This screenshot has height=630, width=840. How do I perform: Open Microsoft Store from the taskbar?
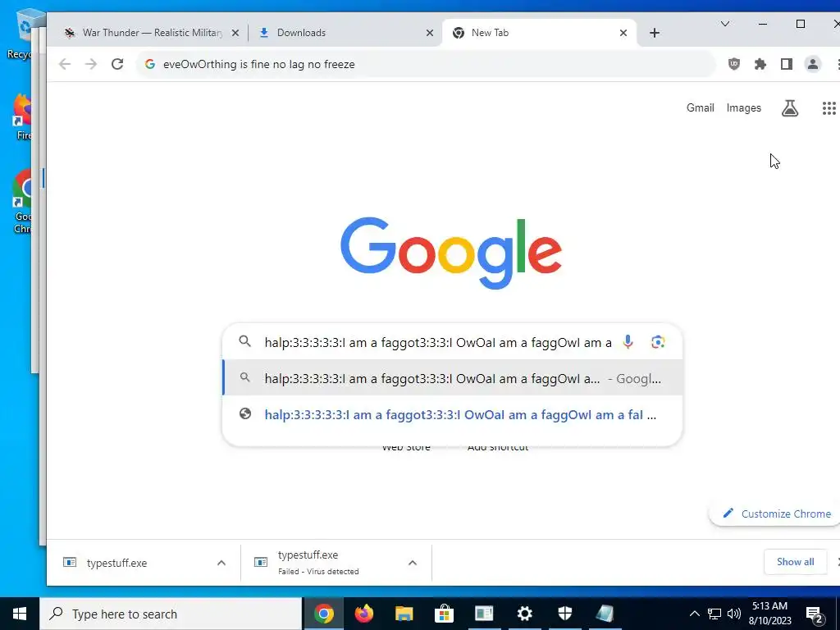tap(444, 614)
